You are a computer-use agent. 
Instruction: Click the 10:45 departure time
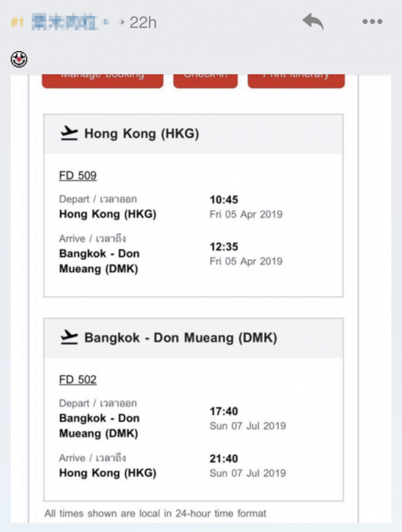coord(224,200)
